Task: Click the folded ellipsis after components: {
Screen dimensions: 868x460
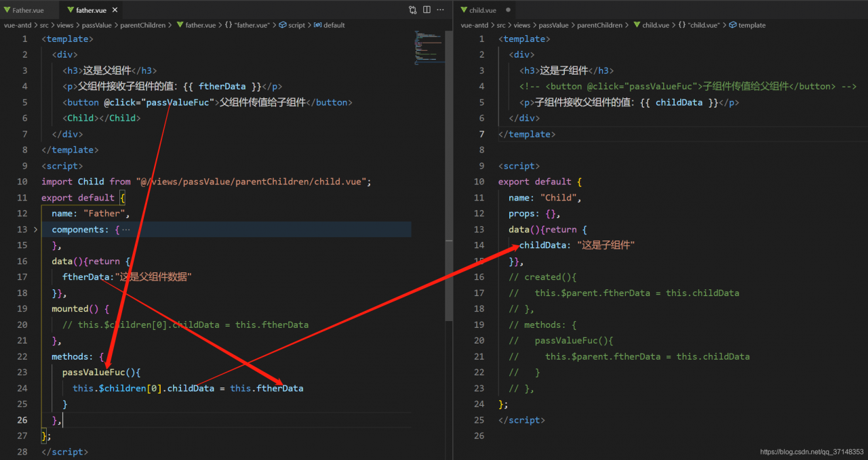Action: (126, 230)
